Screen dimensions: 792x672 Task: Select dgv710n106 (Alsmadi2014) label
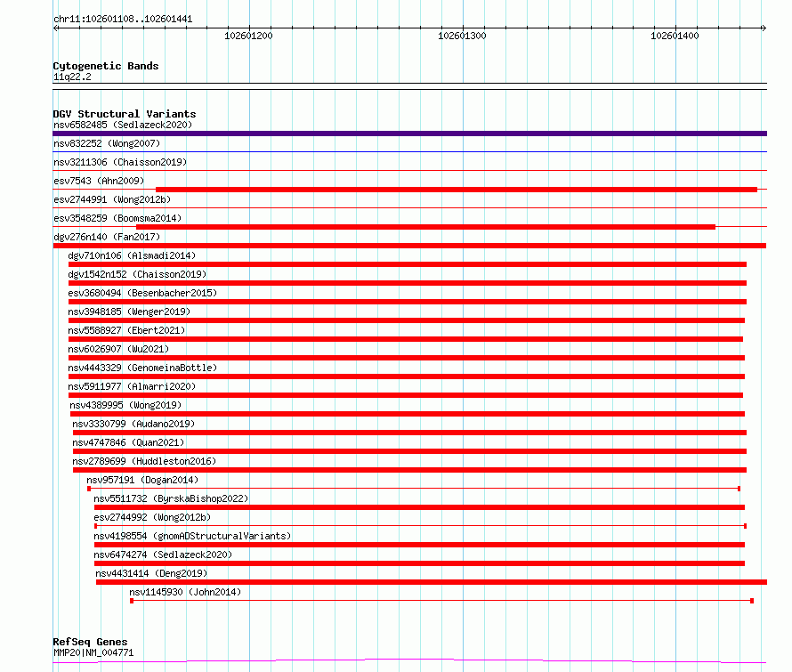pos(132,255)
